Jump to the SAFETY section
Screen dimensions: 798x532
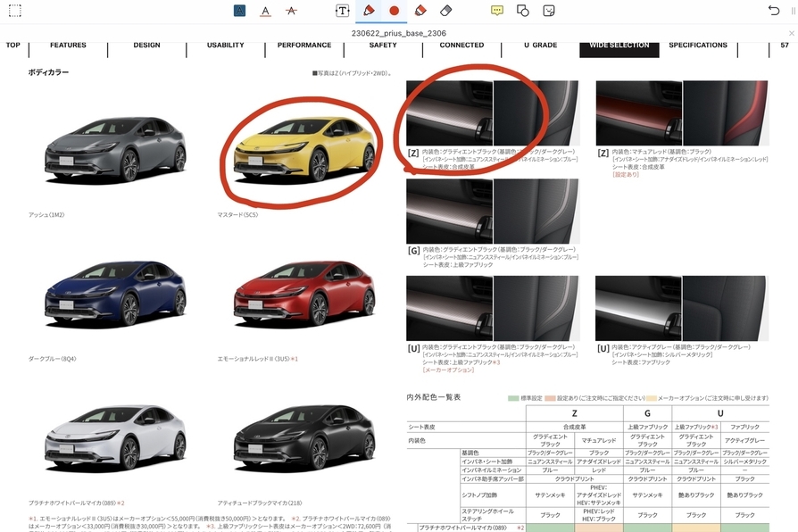(383, 46)
